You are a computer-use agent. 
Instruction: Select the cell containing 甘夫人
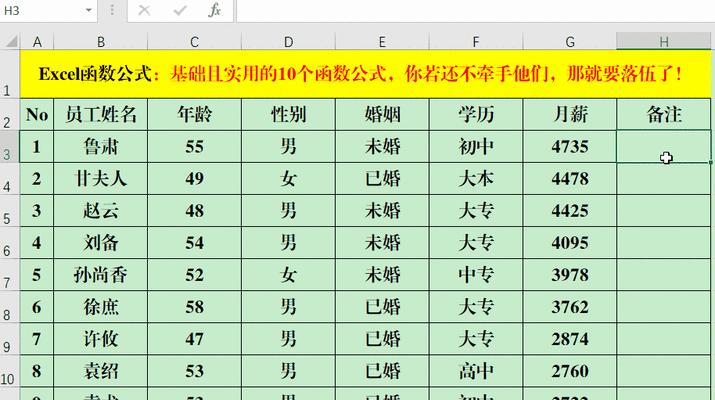(101, 179)
